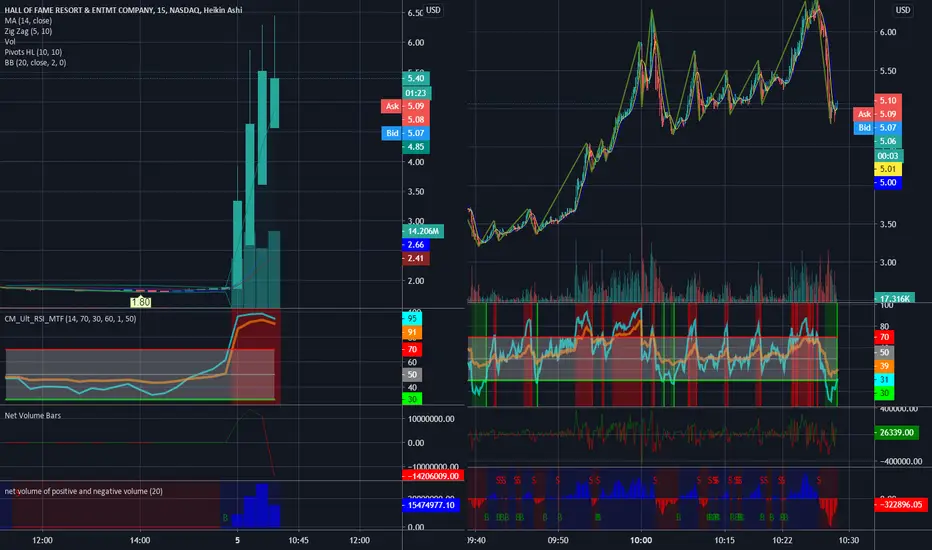932x550 pixels.
Task: Click the 09:50 time axis label
Action: pos(558,540)
